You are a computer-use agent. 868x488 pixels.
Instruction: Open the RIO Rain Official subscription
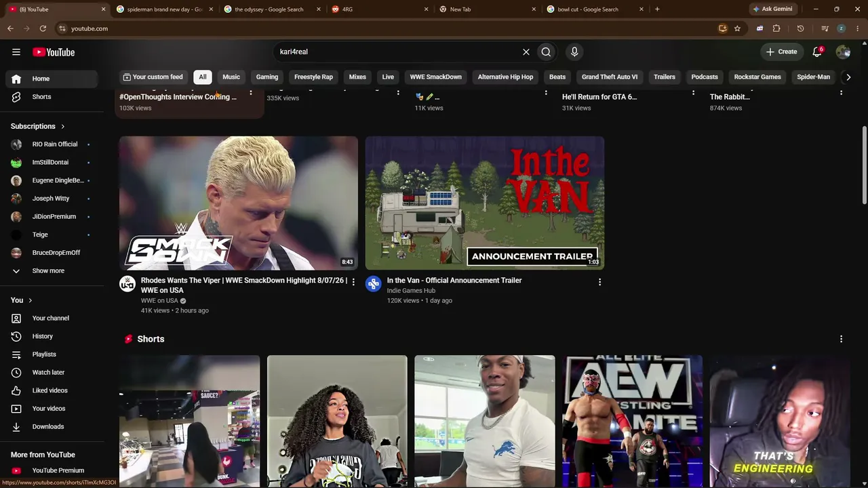coord(54,144)
